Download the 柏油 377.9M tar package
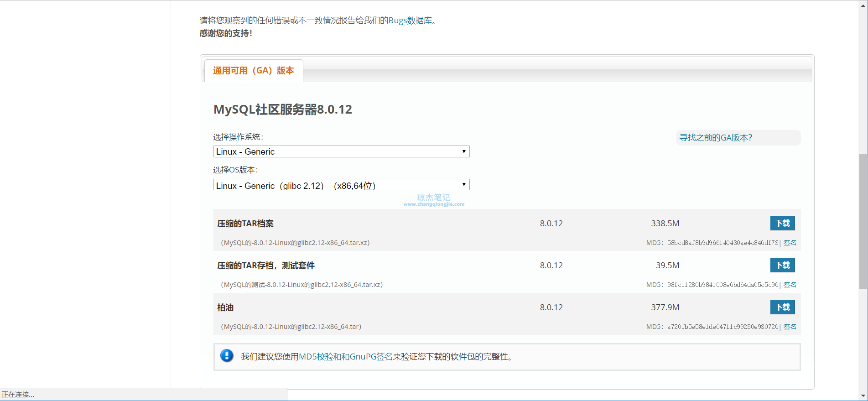The image size is (868, 401). pyautogui.click(x=782, y=307)
